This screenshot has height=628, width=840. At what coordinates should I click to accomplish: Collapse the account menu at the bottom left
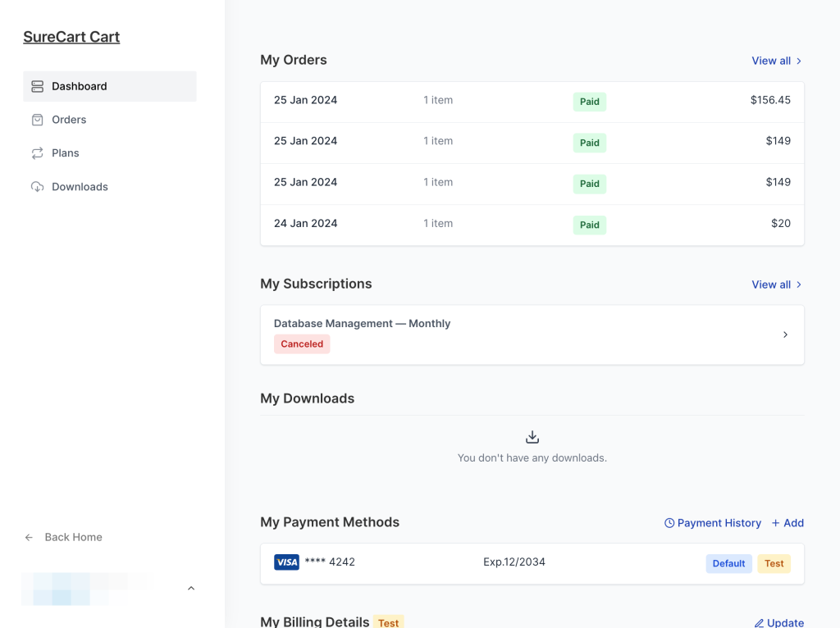191,588
